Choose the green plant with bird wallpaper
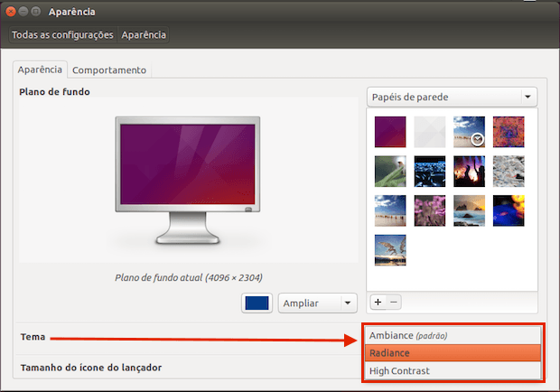The height and width of the screenshot is (392, 560). point(390,171)
